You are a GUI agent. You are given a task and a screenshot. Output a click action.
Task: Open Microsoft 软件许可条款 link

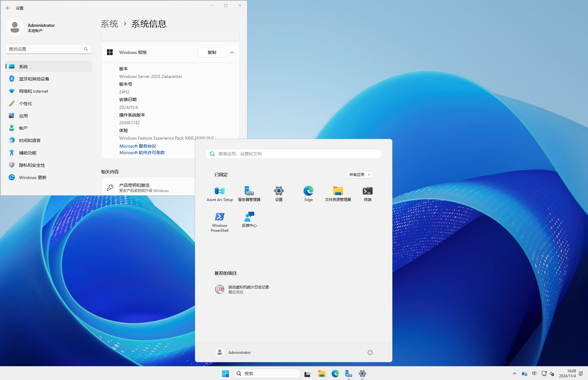[x=142, y=153]
